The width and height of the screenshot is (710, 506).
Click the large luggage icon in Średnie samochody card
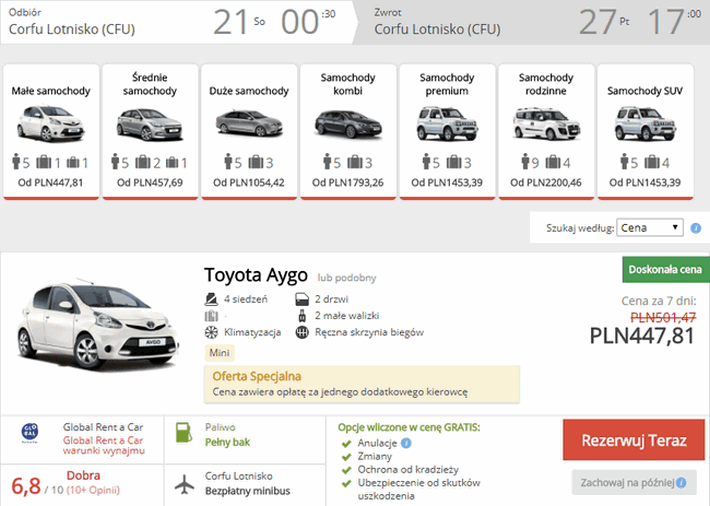coord(143,162)
